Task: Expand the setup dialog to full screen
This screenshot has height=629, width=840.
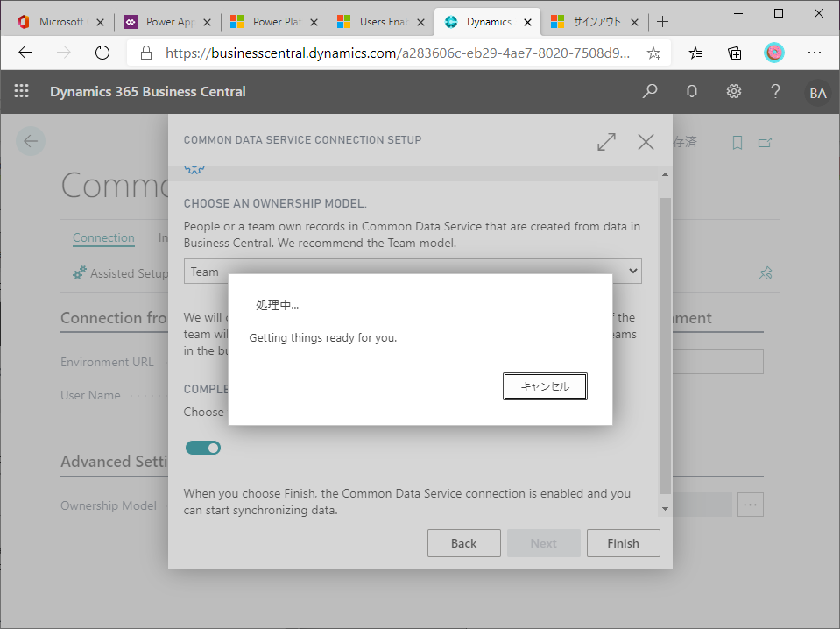Action: (606, 142)
